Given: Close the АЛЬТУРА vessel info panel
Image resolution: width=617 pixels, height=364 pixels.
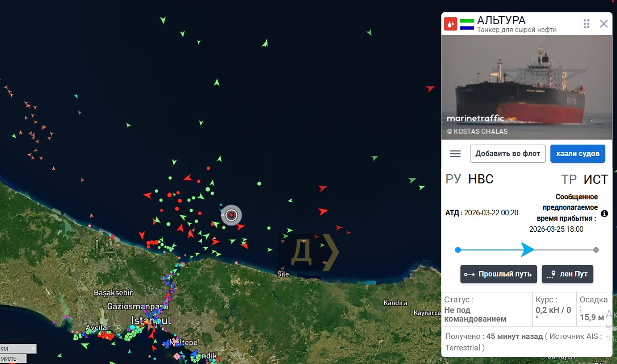Looking at the screenshot, I should tap(603, 24).
